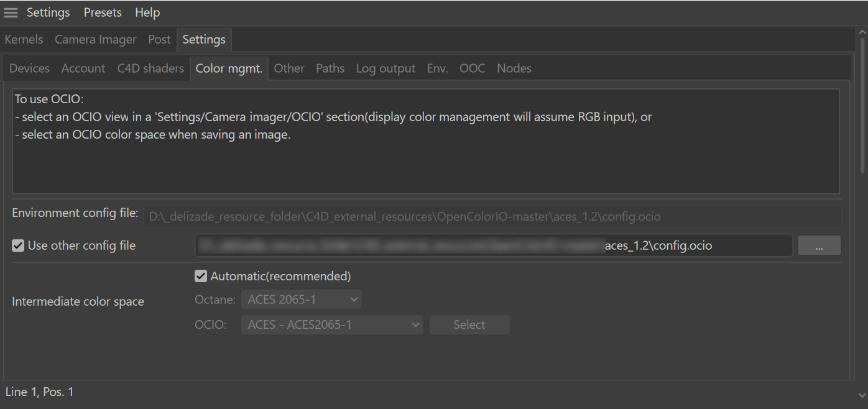Click the scrollbar up arrow

pos(862,32)
